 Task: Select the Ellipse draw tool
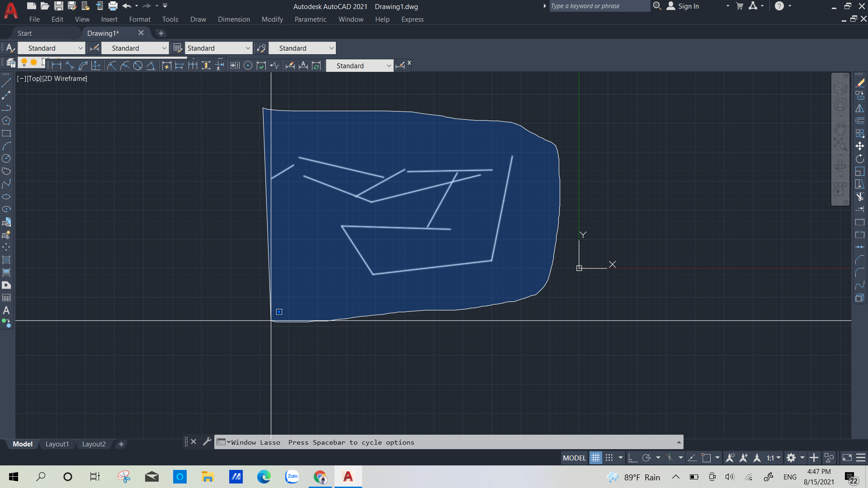pyautogui.click(x=6, y=197)
